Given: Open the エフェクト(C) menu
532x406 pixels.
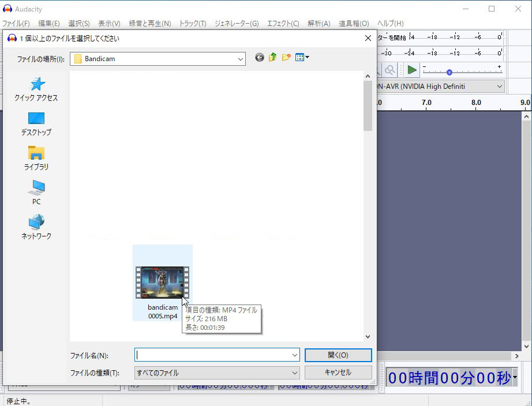Looking at the screenshot, I should coord(283,24).
